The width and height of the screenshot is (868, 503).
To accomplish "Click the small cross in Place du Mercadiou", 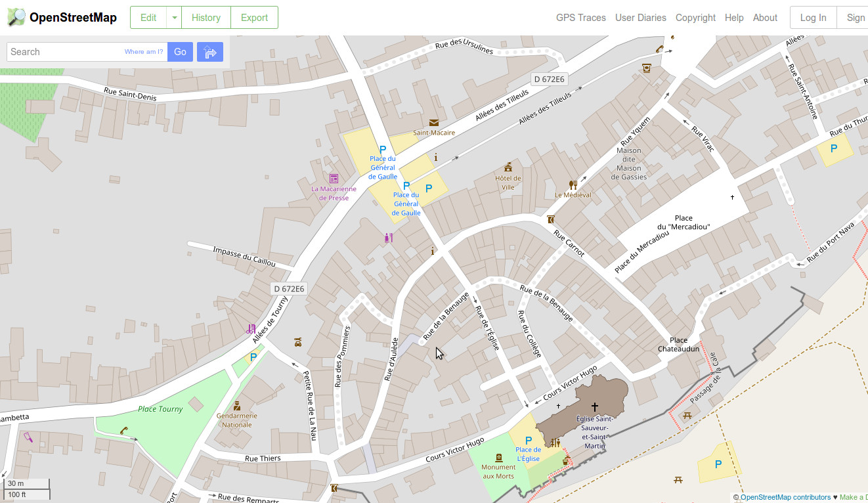I will (x=733, y=197).
